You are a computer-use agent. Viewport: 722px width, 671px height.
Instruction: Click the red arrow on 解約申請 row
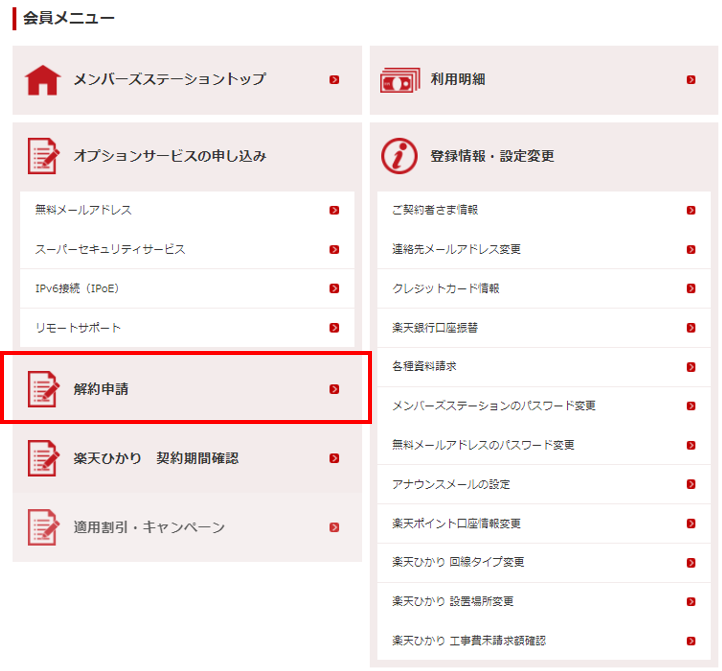pyautogui.click(x=334, y=389)
